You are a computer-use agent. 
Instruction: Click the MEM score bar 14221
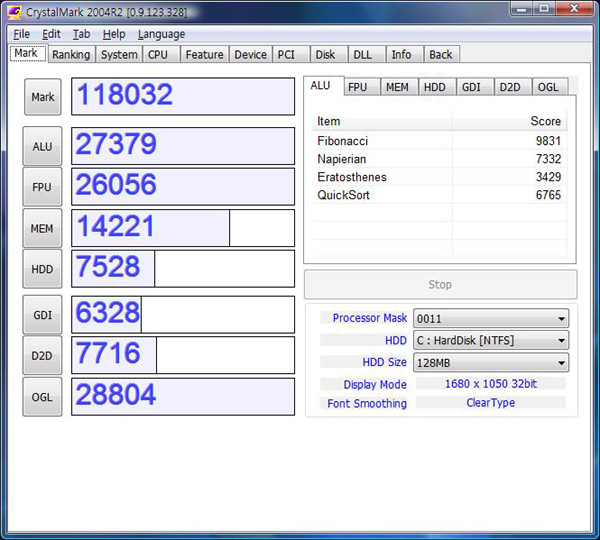point(183,228)
